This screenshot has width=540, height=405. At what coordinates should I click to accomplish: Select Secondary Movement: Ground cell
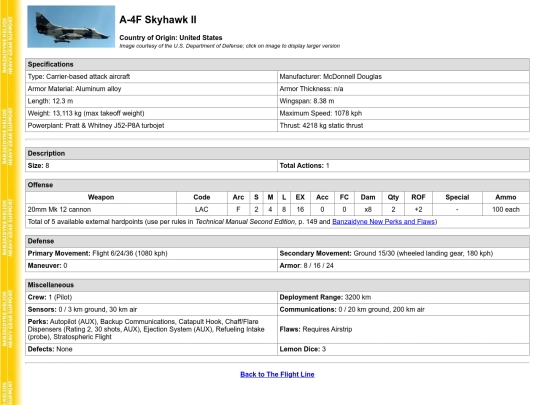click(x=403, y=253)
